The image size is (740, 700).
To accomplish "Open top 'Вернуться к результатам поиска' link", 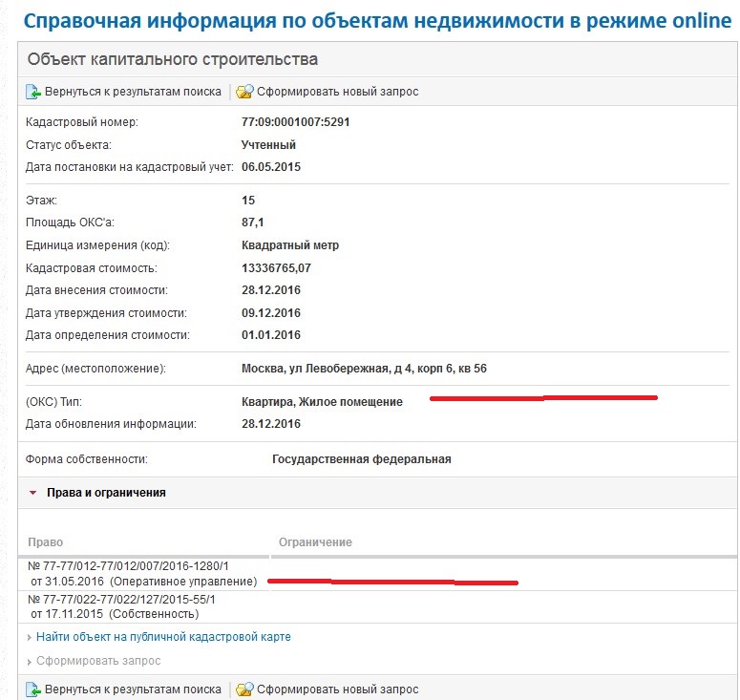I will click(x=133, y=92).
